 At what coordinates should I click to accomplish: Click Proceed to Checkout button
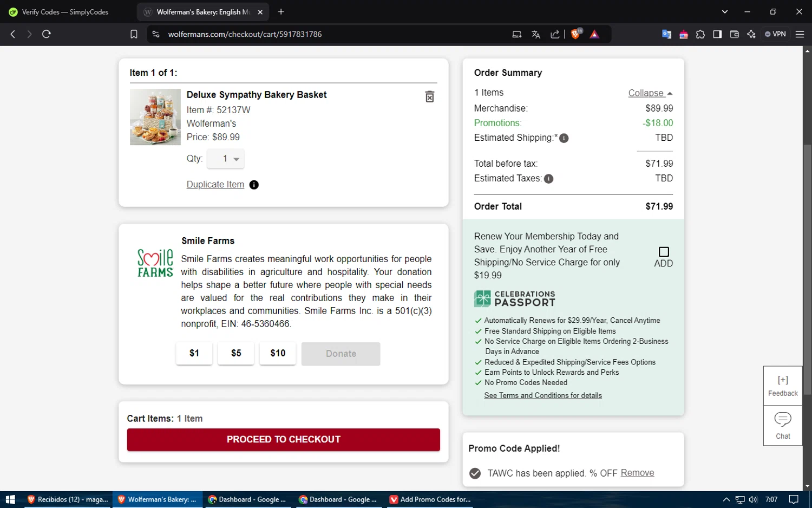(283, 439)
